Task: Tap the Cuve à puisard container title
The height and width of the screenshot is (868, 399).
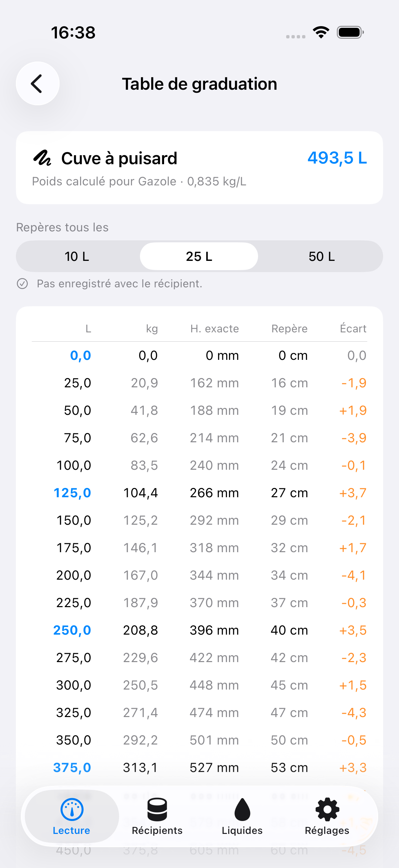Action: pos(119,158)
